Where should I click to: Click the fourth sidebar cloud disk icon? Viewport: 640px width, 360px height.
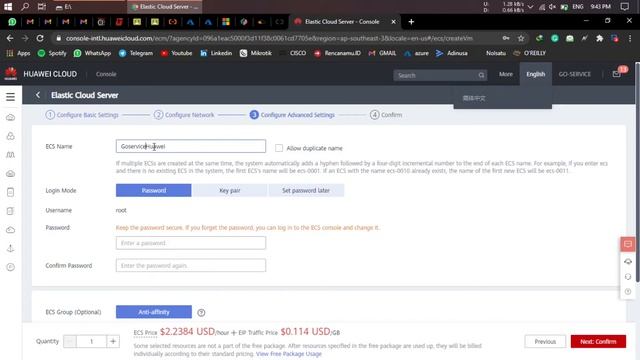[x=11, y=173]
